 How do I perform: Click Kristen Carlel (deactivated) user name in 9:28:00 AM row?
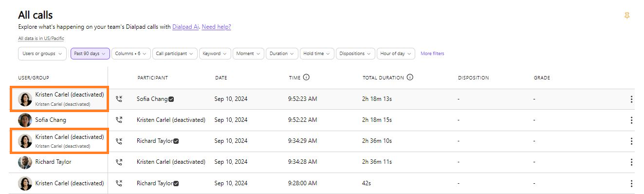(70, 183)
